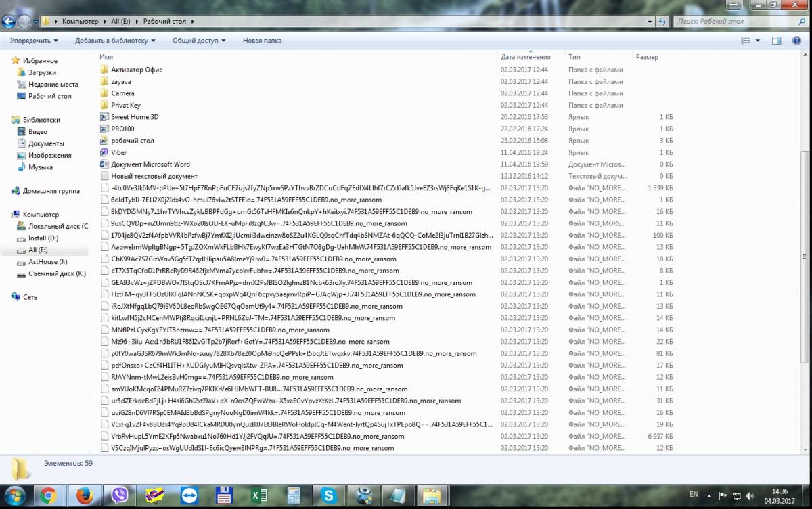Select Рабочий стол under Избранное
This screenshot has width=812, height=509.
coord(49,96)
